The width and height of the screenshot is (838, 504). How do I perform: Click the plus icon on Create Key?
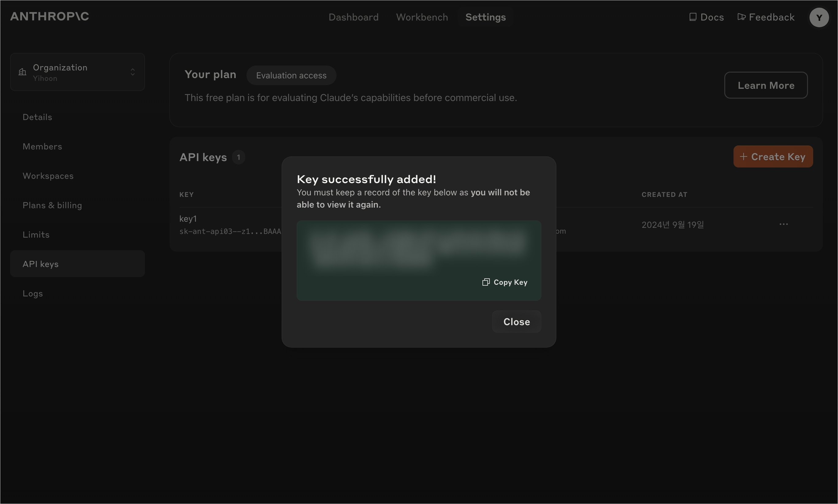(x=743, y=156)
